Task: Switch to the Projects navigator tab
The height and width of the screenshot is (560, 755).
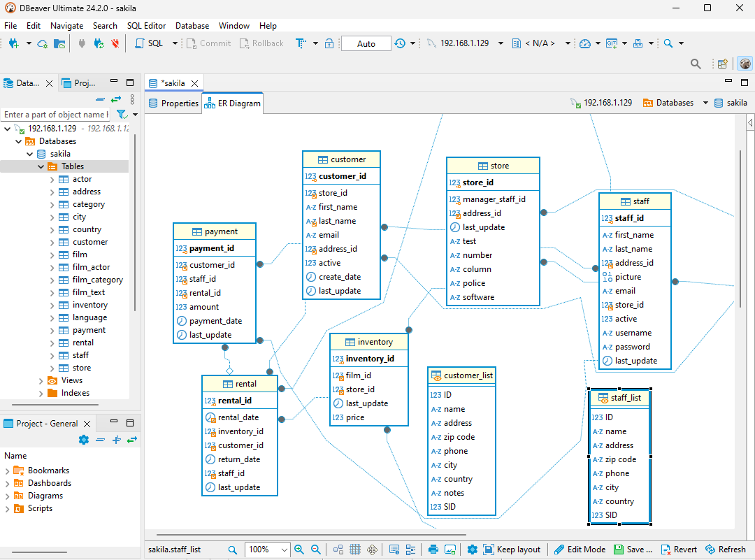Action: tap(78, 83)
